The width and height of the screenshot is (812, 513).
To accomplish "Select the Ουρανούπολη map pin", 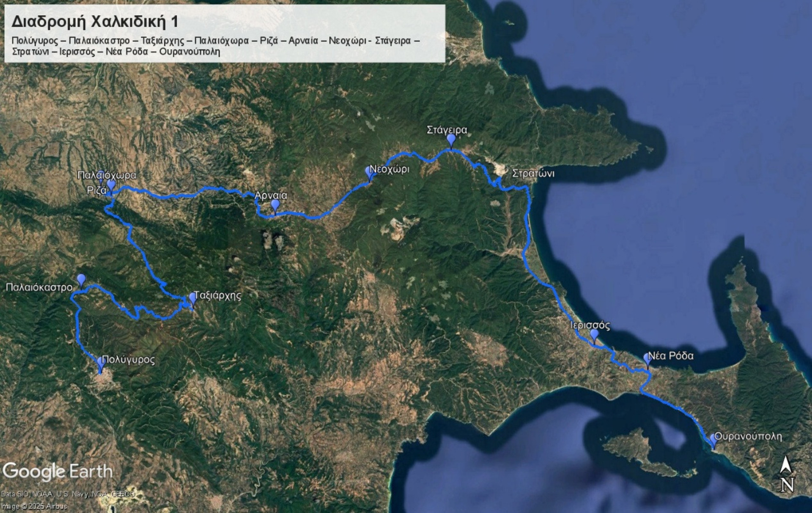I will (x=713, y=441).
